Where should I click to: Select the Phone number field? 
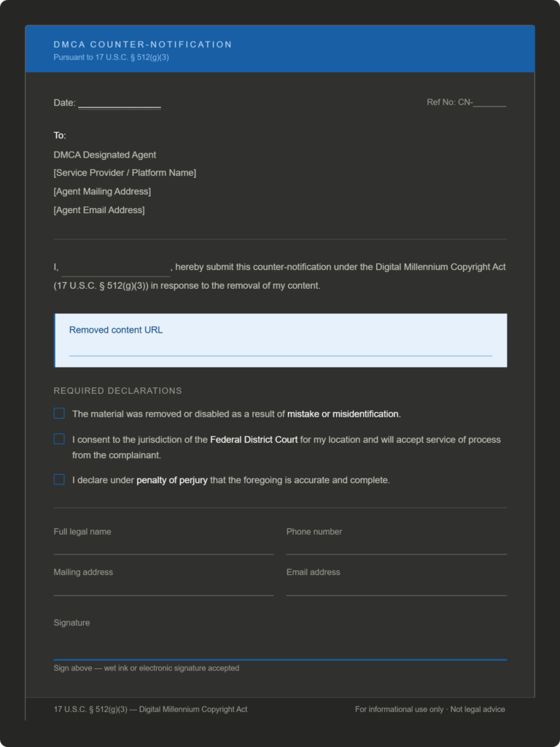(396, 546)
